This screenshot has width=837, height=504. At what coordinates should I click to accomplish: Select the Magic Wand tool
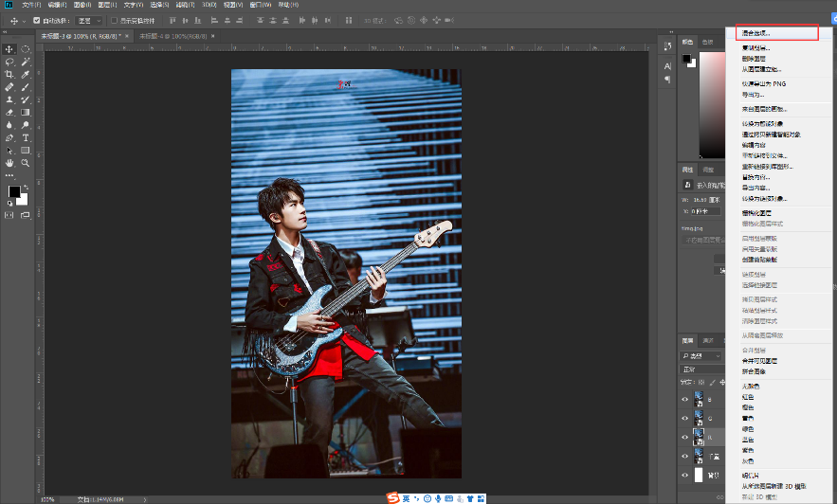coord(25,62)
